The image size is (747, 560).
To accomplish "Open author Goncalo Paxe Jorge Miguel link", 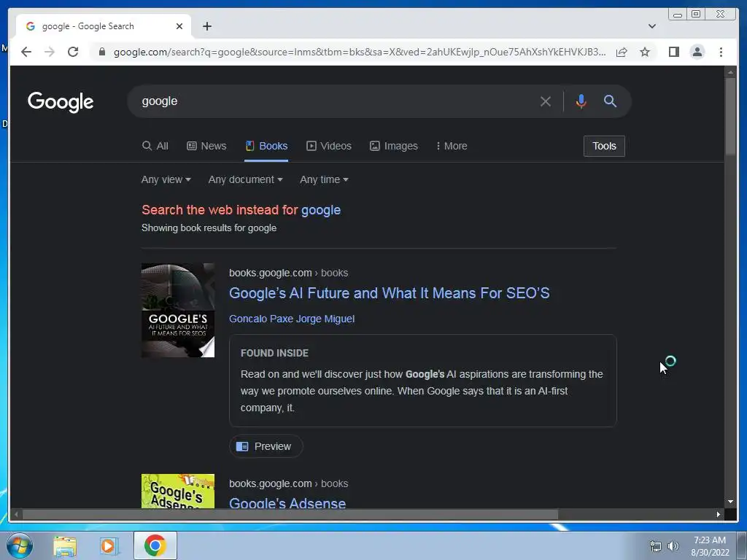I will point(292,319).
